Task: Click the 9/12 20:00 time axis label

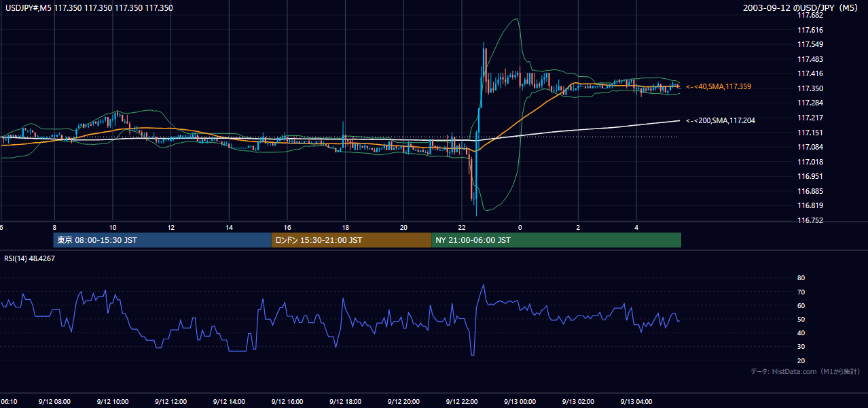Action: click(x=405, y=401)
